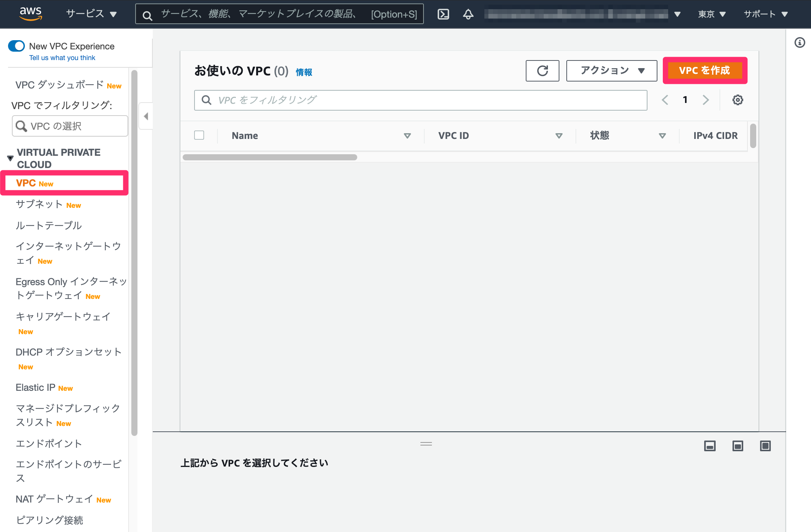
Task: Click the split panel resize handle
Action: point(426,444)
